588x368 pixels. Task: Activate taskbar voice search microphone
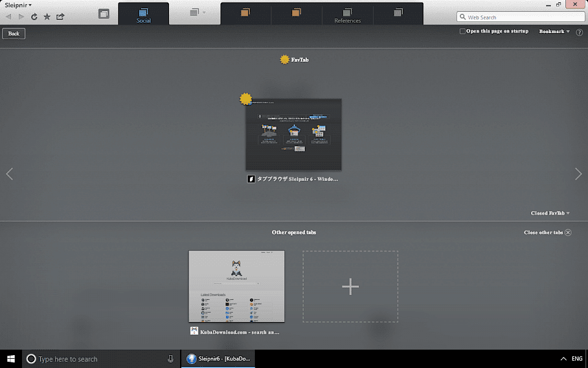[171, 359]
